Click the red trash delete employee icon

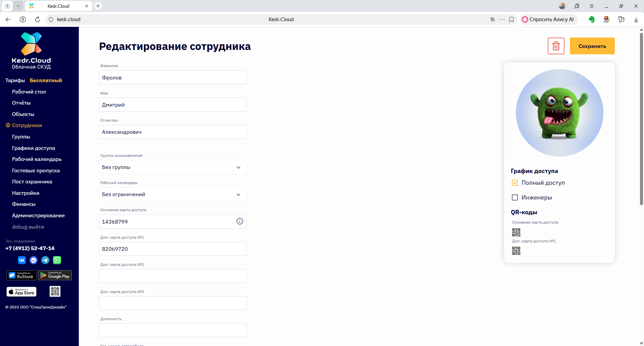556,46
